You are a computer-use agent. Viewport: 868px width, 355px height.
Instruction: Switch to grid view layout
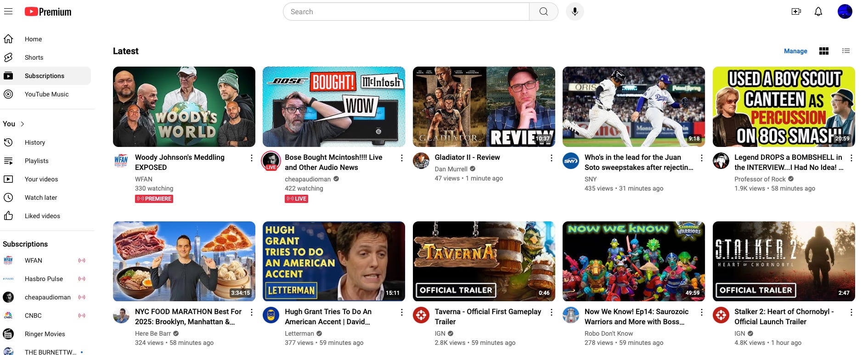pyautogui.click(x=824, y=51)
